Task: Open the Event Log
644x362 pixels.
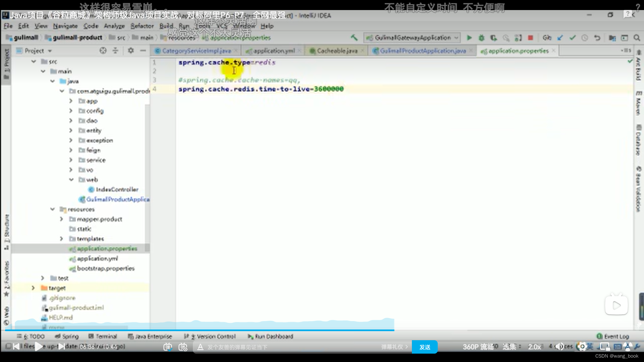Action: [613, 336]
